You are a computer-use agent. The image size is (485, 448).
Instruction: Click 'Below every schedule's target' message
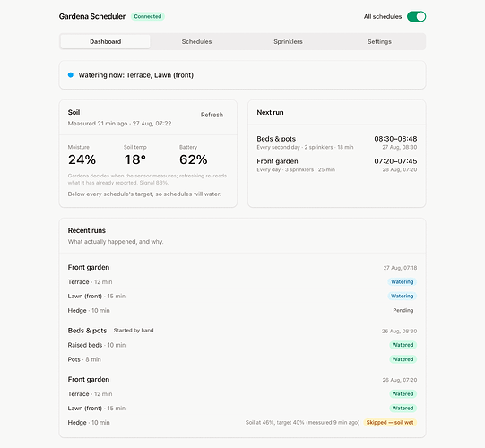(144, 194)
